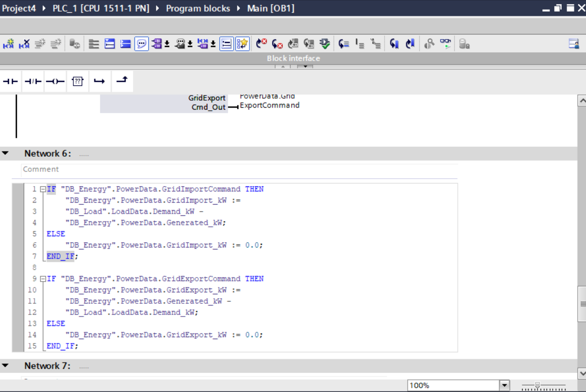Click the go-to-line arrow icon
Image resolution: width=586 pixels, height=392 pixels.
pos(343,44)
